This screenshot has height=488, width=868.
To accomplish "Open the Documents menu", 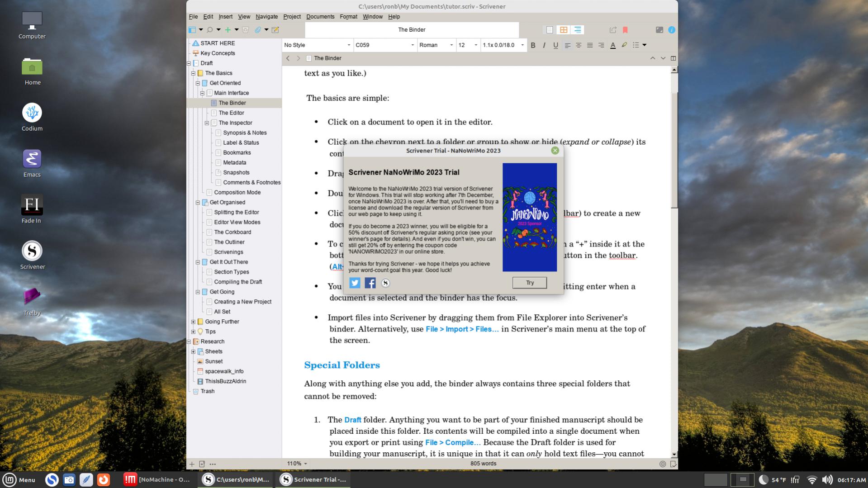I will click(320, 17).
